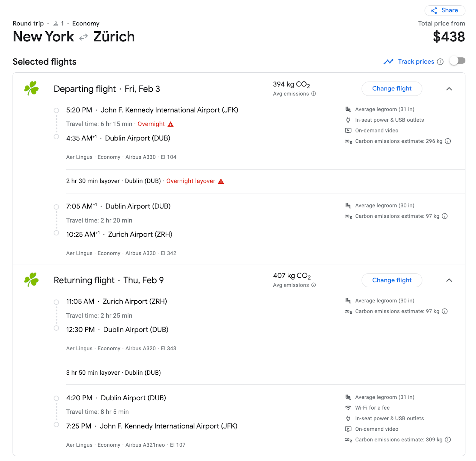Click the Share link text
This screenshot has height=461, width=476.
pyautogui.click(x=450, y=10)
